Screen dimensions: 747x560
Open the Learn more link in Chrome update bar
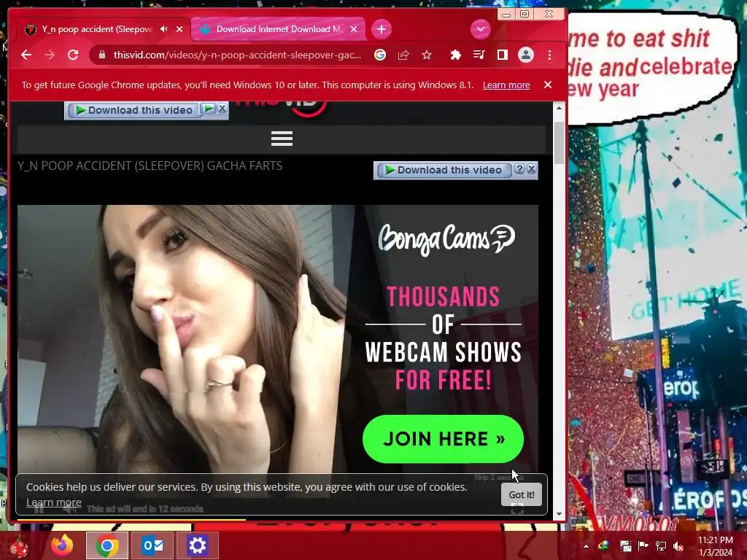pos(506,85)
